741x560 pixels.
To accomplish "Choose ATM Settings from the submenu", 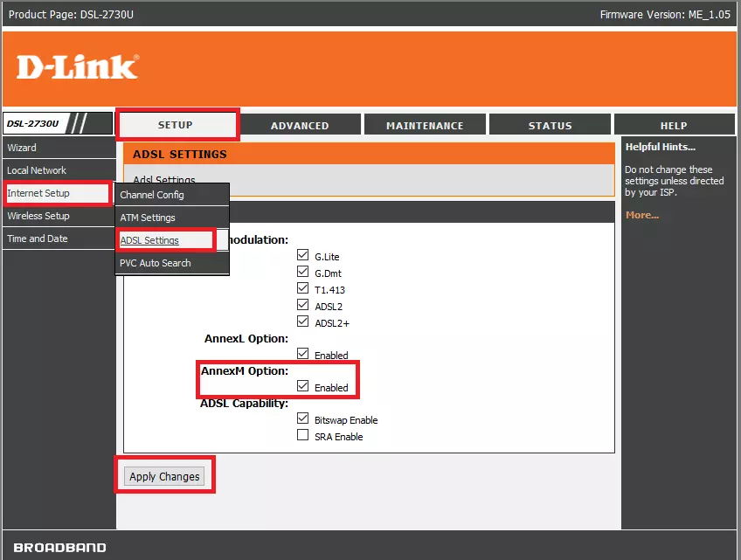I will coord(172,218).
